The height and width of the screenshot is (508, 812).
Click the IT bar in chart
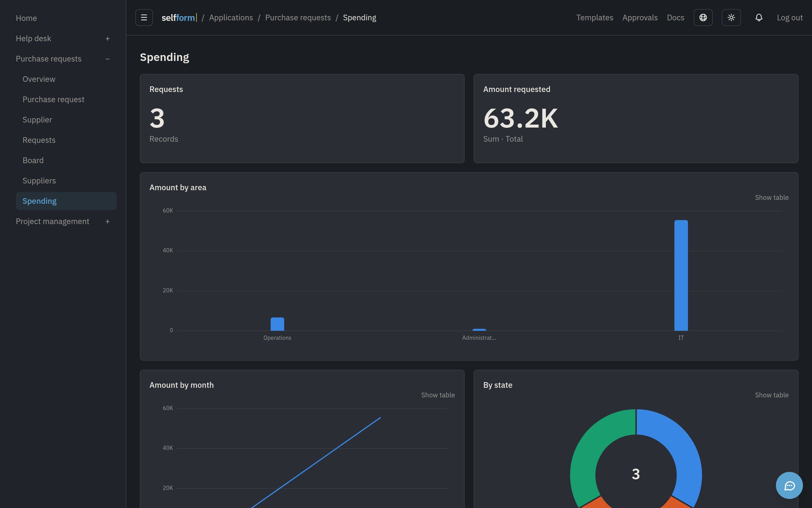click(681, 275)
